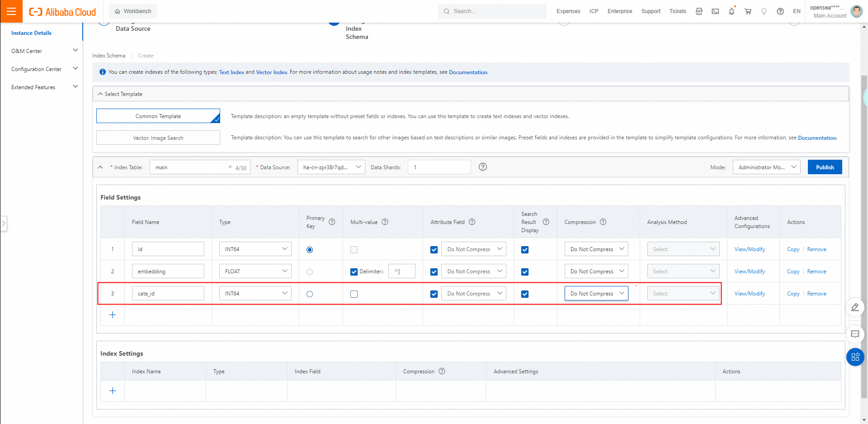This screenshot has height=424, width=868.
Task: Open the Tickets menu in header
Action: (x=678, y=11)
